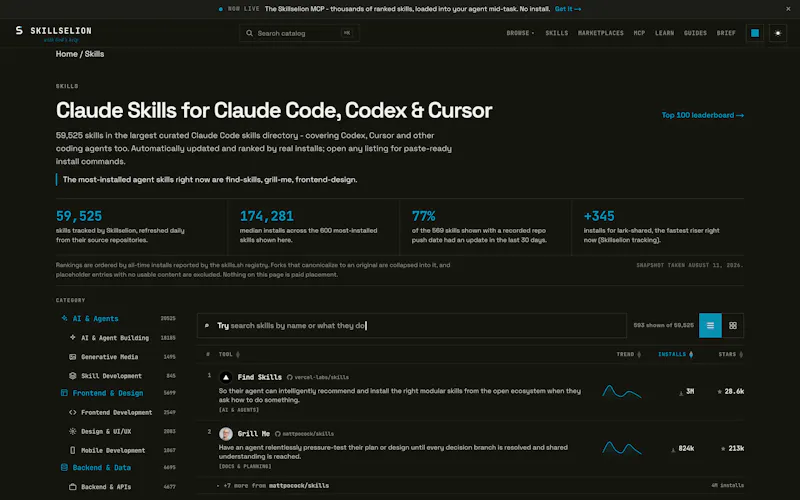
Task: Expand +7 more from mattpocock/skills
Action: click(272, 486)
